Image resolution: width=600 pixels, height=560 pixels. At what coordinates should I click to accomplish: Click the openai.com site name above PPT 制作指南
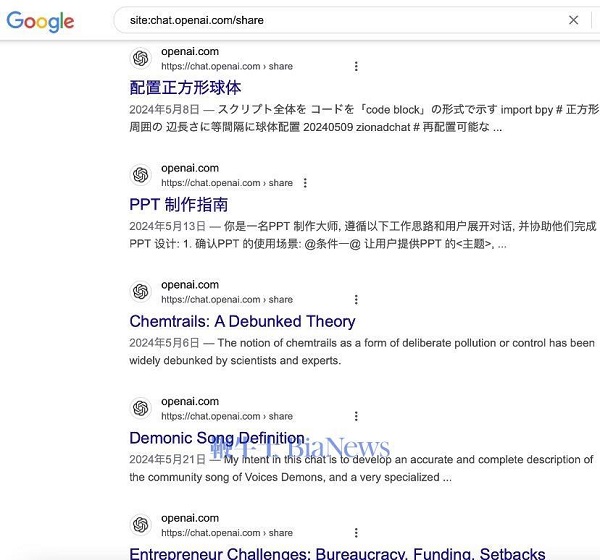point(190,168)
